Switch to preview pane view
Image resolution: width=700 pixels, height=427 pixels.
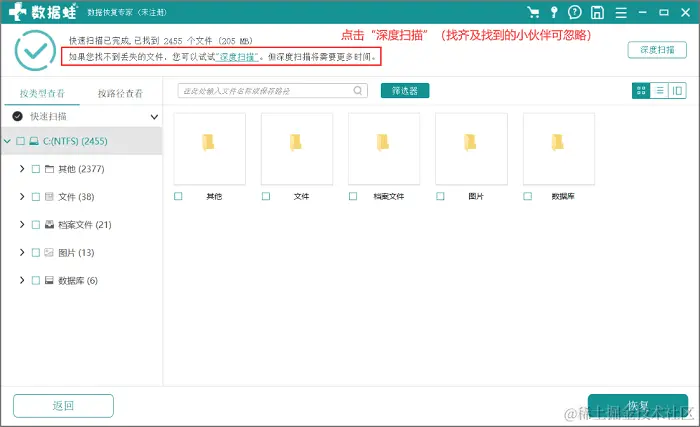tap(677, 91)
